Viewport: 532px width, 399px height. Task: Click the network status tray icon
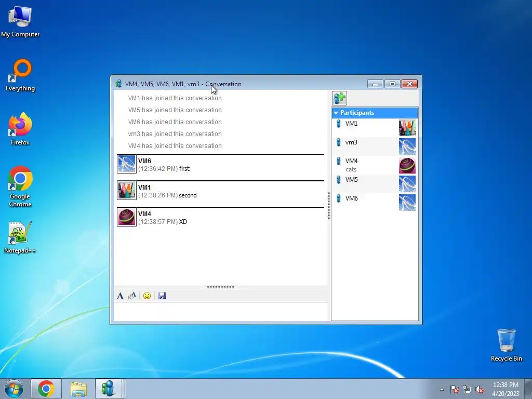[x=467, y=389]
